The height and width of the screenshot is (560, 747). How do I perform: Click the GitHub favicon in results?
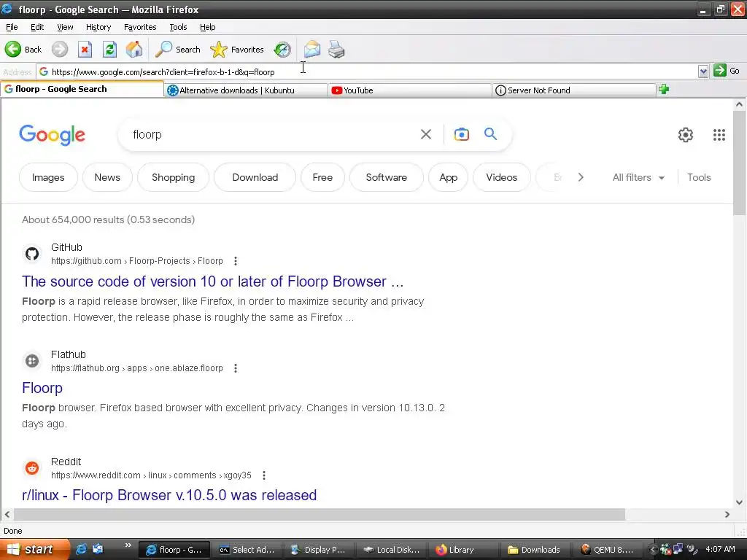(32, 254)
